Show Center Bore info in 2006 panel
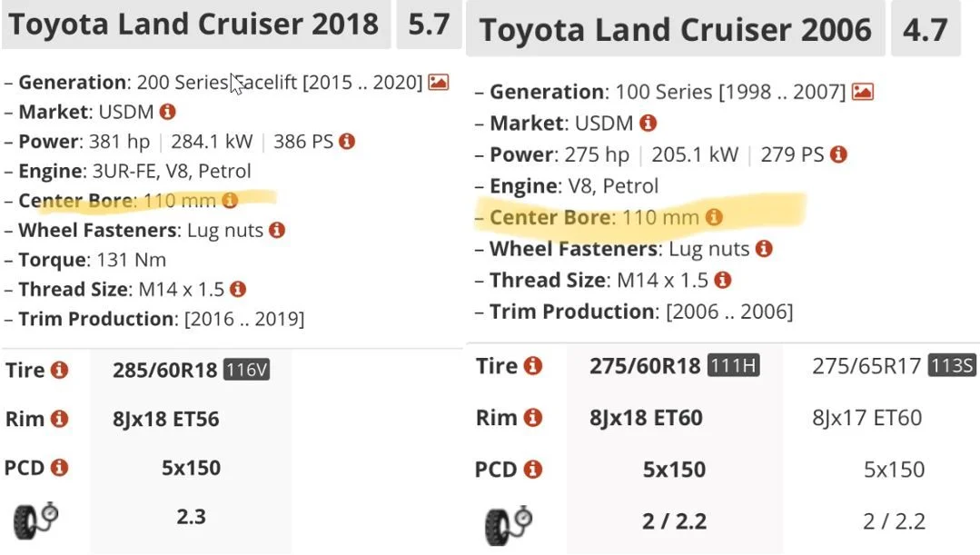The height and width of the screenshot is (555, 980). pos(714,217)
